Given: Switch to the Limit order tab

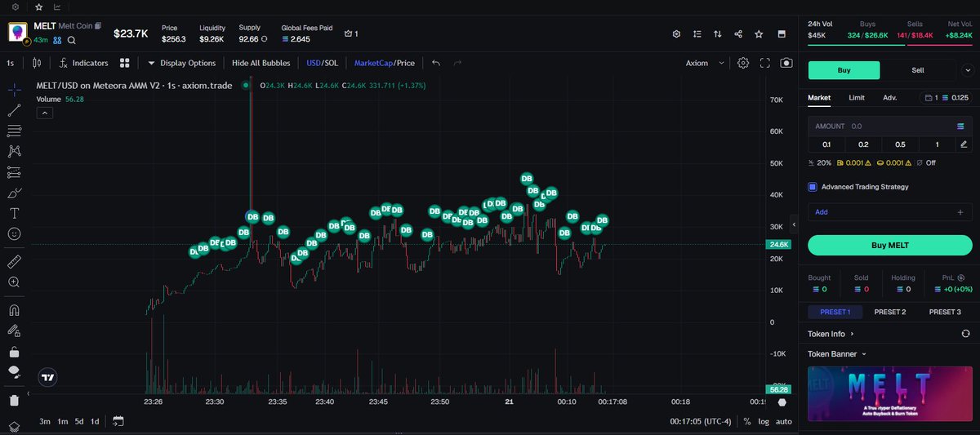Looking at the screenshot, I should pyautogui.click(x=857, y=98).
